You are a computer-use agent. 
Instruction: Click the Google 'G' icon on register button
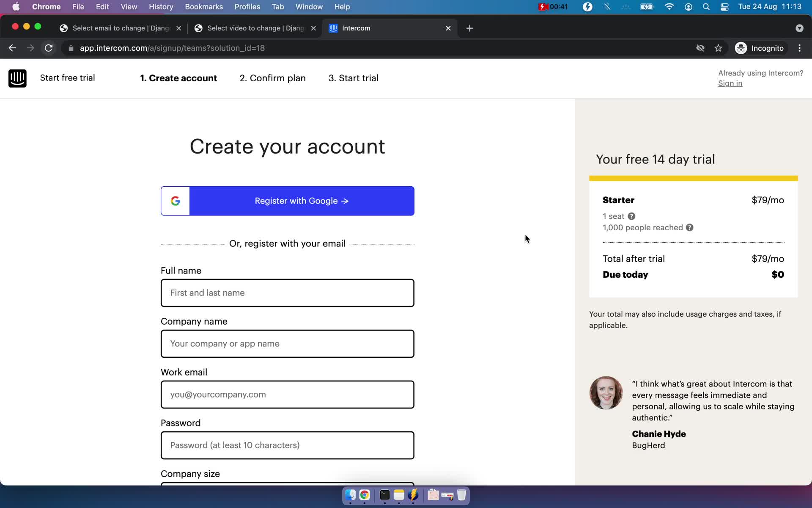[176, 201]
